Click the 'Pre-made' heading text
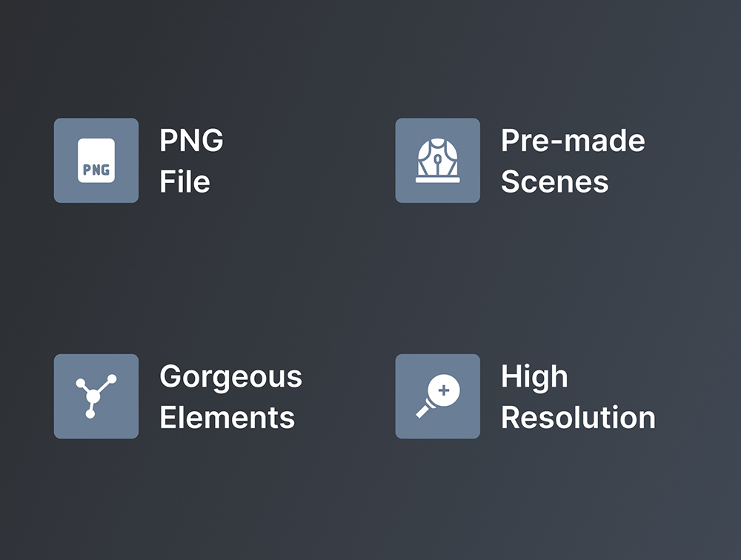 [573, 141]
